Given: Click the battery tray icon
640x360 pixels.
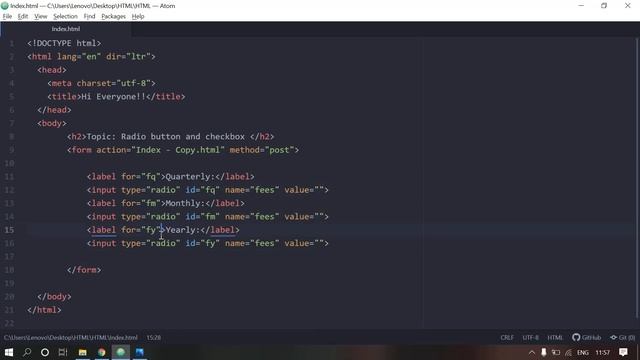Looking at the screenshot, I should (556, 352).
